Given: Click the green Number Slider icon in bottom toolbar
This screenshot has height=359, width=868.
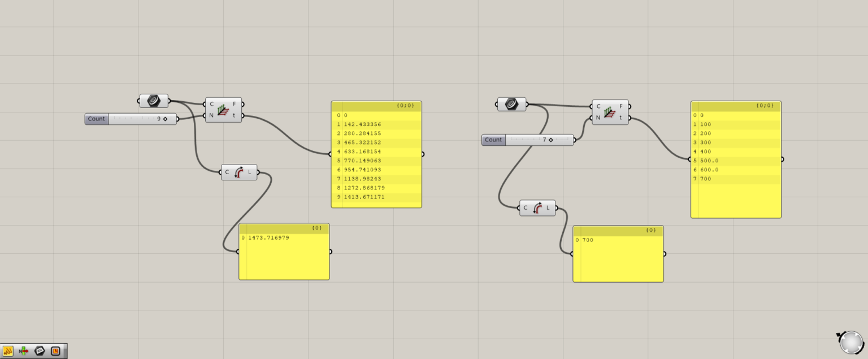Looking at the screenshot, I should pos(23,351).
